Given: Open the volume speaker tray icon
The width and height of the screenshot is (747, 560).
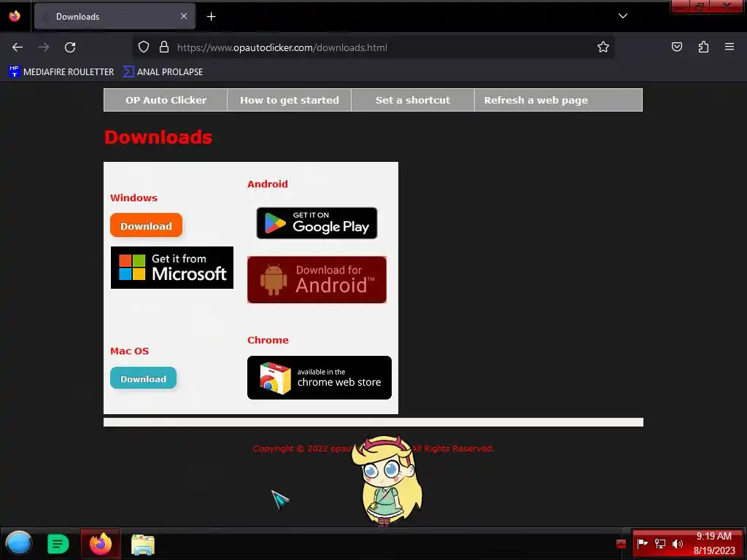Looking at the screenshot, I should [x=677, y=543].
